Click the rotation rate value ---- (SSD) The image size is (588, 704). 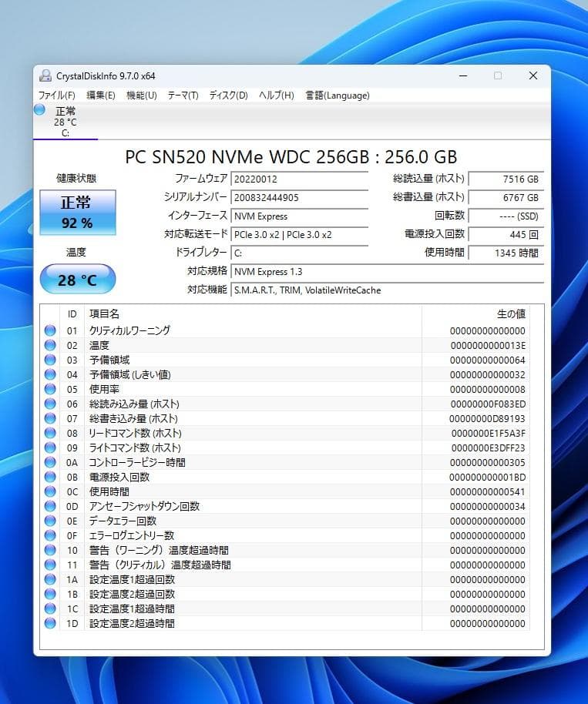tap(506, 216)
